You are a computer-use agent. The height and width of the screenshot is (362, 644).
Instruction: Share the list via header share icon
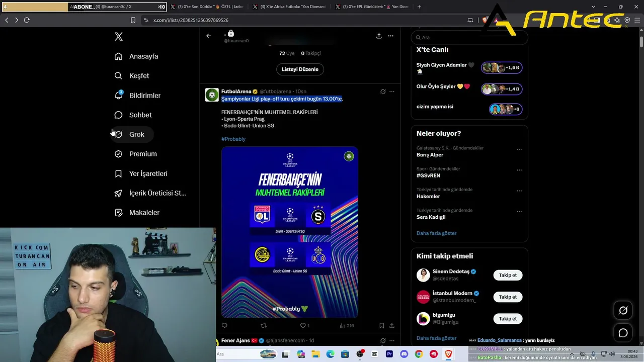coord(379,36)
